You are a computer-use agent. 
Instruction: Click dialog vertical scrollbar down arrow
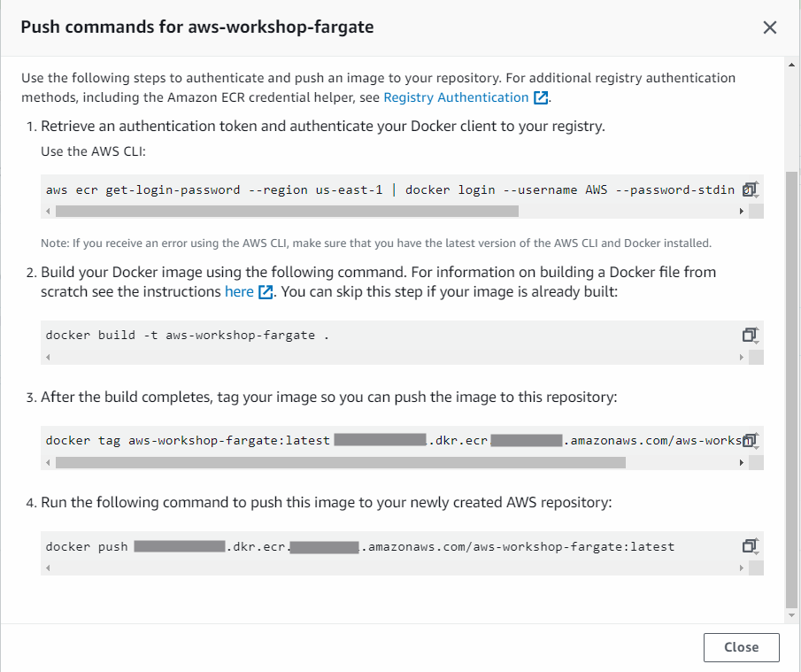pyautogui.click(x=792, y=615)
